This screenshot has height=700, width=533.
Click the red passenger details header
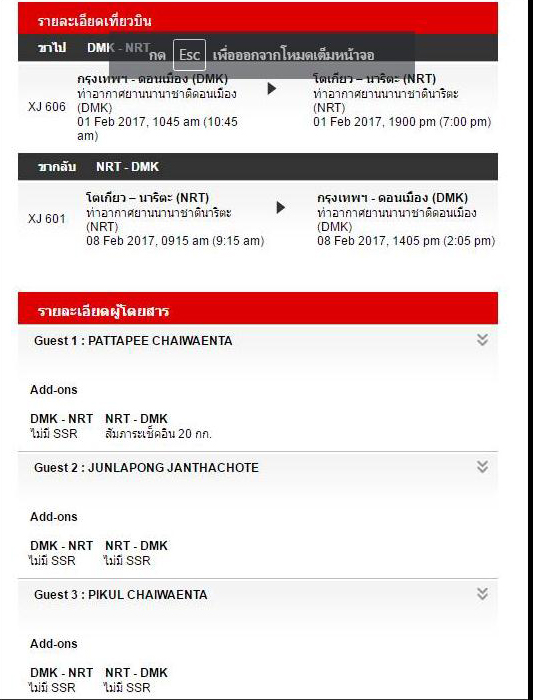click(258, 308)
